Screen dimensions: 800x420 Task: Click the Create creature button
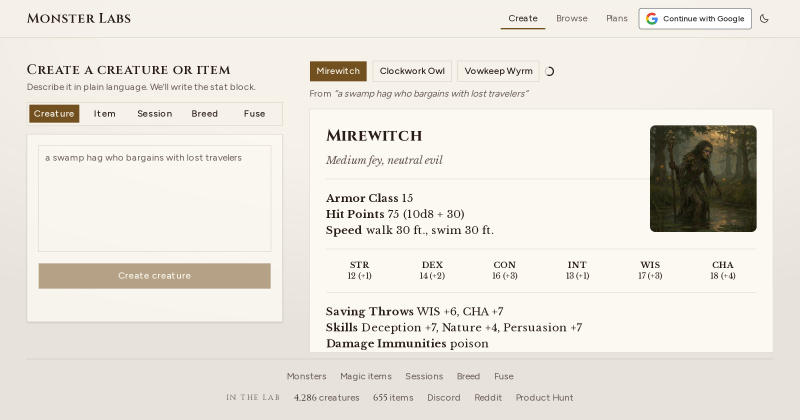coord(155,276)
